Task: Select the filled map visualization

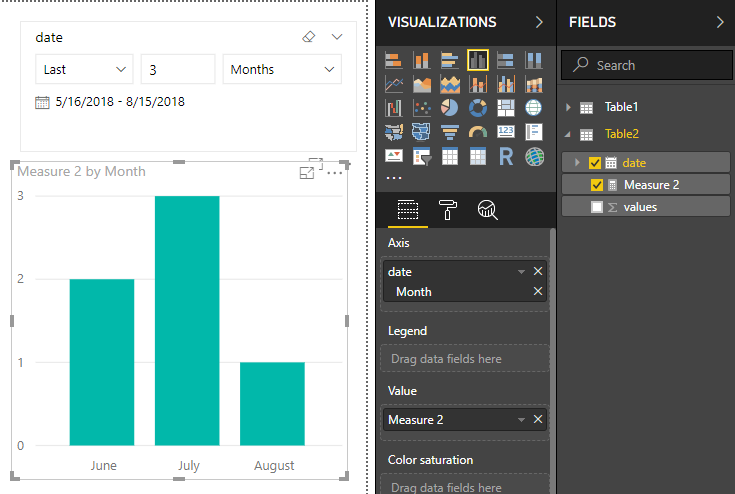Action: click(394, 132)
